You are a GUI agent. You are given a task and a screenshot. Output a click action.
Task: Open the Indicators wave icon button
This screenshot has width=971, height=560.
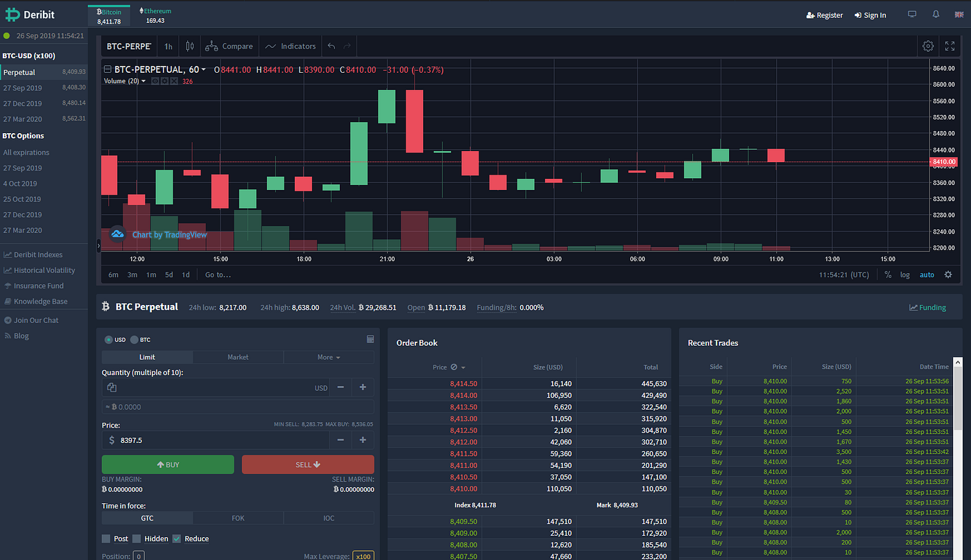(x=270, y=46)
